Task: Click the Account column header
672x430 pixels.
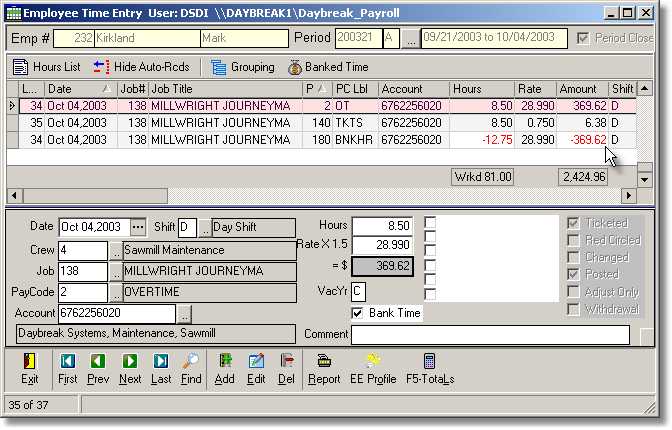Action: [x=414, y=89]
